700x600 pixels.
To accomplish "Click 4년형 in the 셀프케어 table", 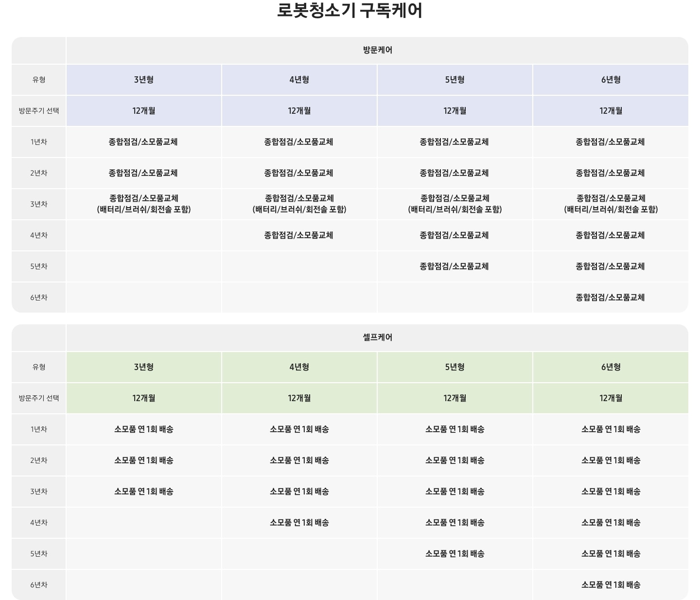I will coord(299,367).
